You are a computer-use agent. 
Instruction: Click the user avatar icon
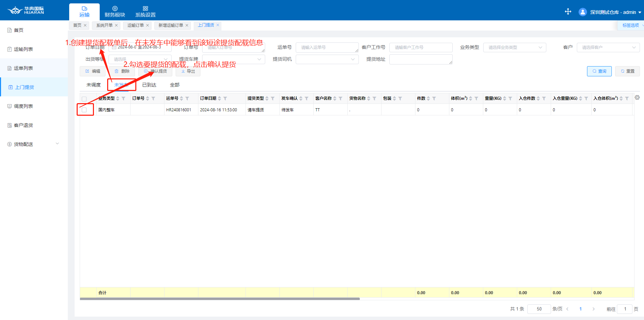583,12
